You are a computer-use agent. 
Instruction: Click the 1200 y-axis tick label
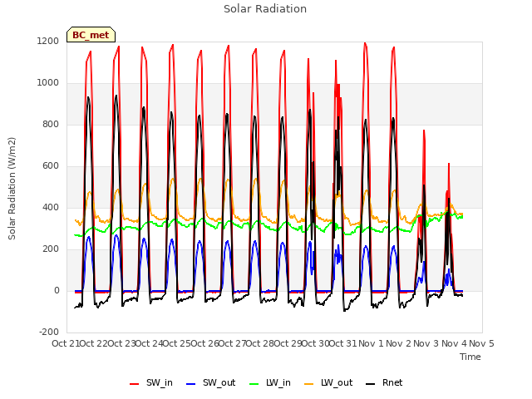tap(48, 42)
